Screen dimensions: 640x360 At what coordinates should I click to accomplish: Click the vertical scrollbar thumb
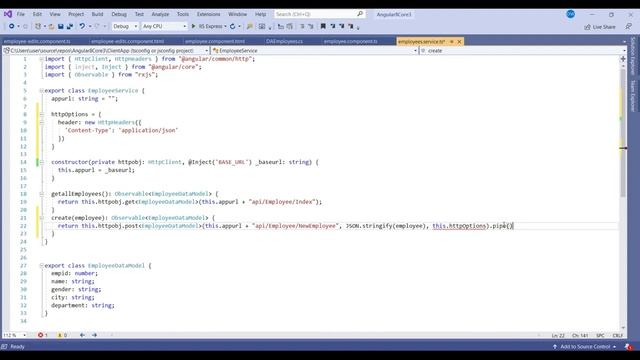tap(623, 133)
